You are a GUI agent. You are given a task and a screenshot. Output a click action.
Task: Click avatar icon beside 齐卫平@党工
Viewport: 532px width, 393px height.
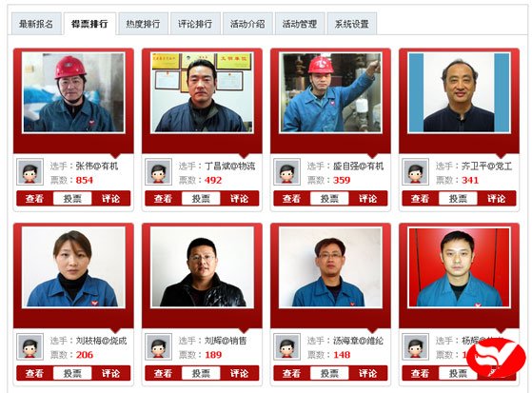pos(416,171)
